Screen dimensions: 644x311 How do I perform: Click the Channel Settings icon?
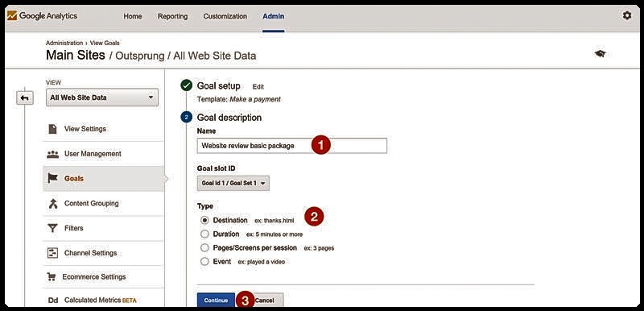coord(52,253)
